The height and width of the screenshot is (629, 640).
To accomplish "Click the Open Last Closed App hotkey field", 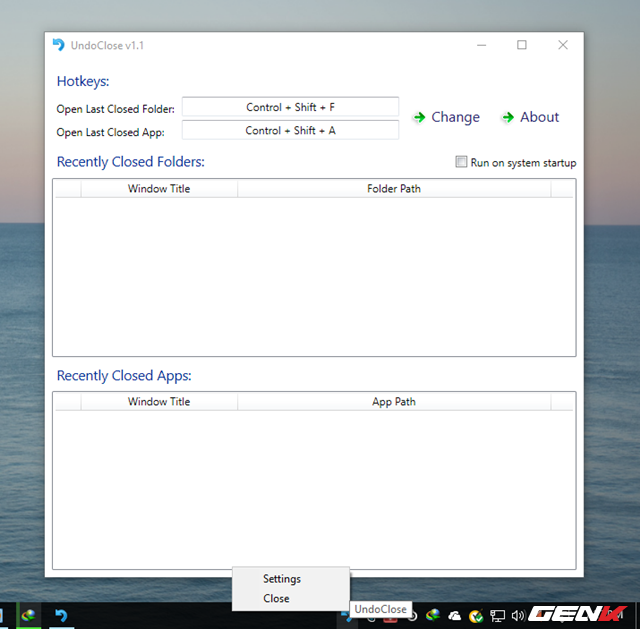I will click(290, 130).
